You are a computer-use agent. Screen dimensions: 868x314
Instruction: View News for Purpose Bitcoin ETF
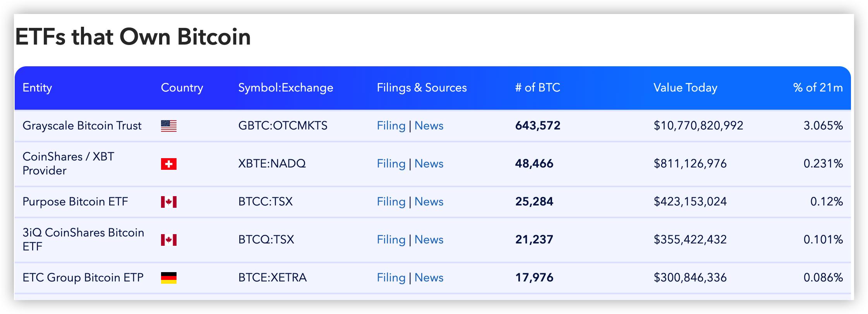429,202
